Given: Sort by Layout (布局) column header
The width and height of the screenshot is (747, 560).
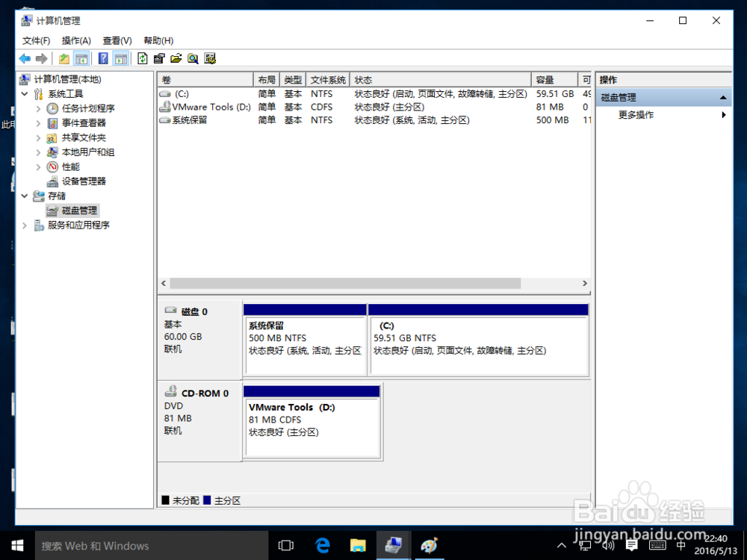Looking at the screenshot, I should click(x=267, y=80).
